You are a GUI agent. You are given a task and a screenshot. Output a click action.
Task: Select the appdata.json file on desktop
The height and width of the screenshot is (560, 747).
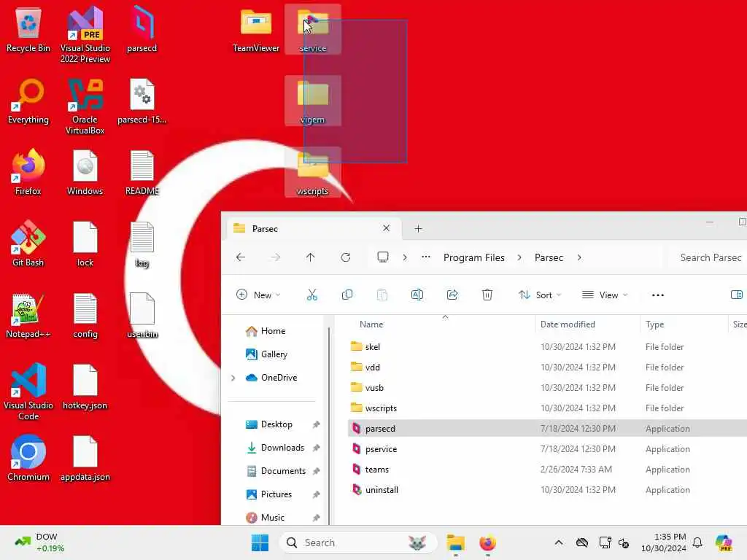85,458
